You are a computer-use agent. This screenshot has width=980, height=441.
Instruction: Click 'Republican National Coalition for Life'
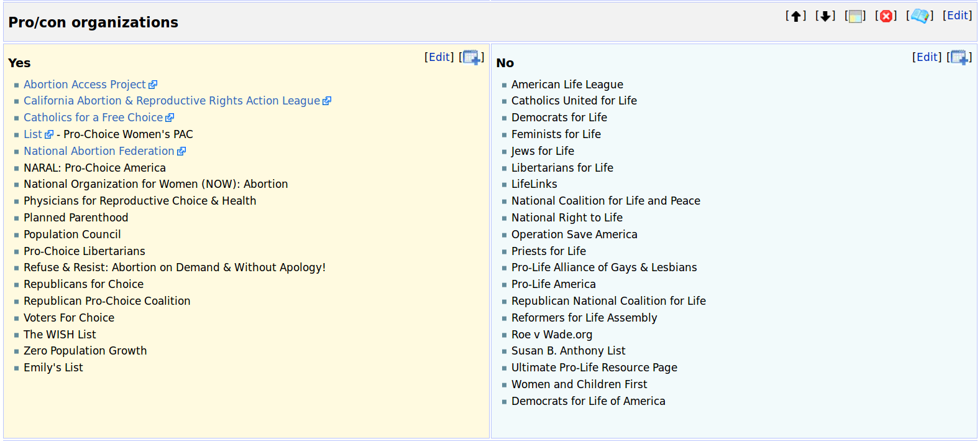(608, 301)
